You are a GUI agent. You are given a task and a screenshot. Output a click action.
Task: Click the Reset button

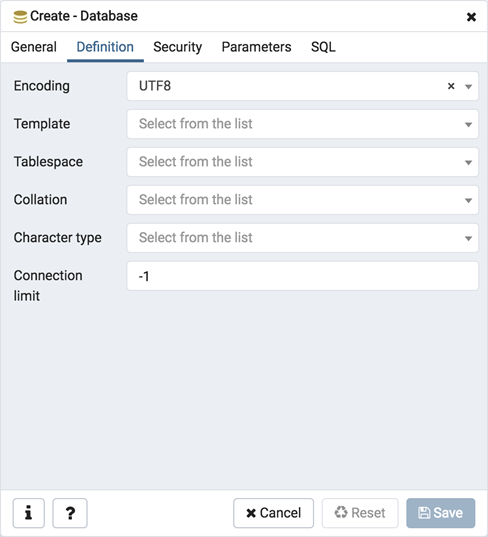pyautogui.click(x=360, y=513)
